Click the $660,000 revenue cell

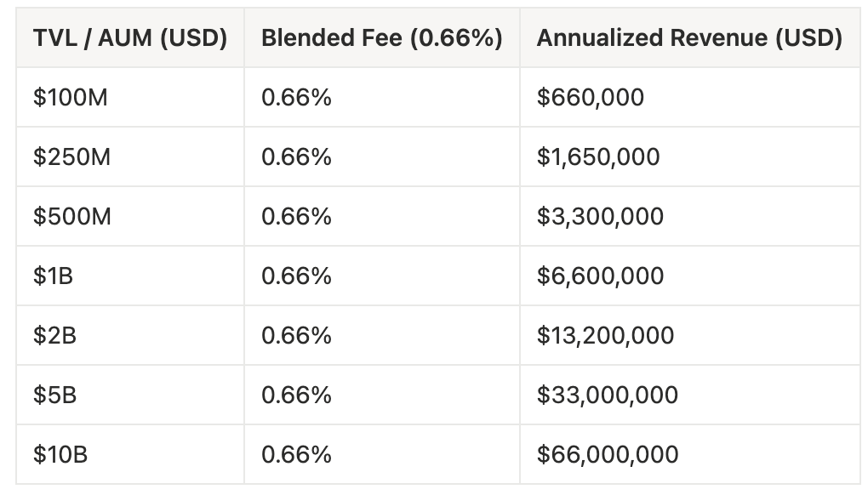point(590,98)
